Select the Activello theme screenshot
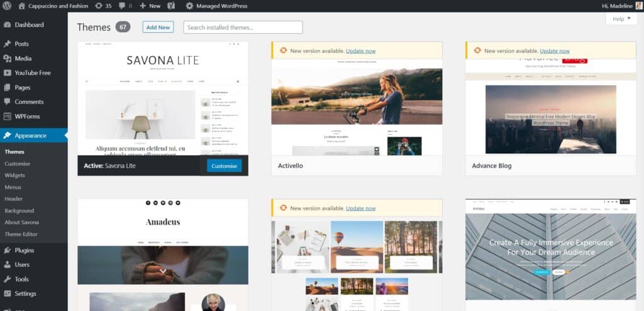Screen dimensions: 644x311 coord(357,107)
